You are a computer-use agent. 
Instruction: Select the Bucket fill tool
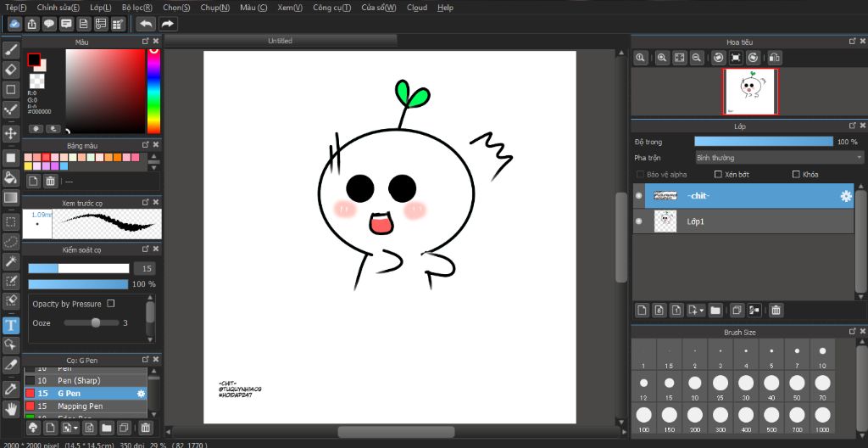coord(11,177)
